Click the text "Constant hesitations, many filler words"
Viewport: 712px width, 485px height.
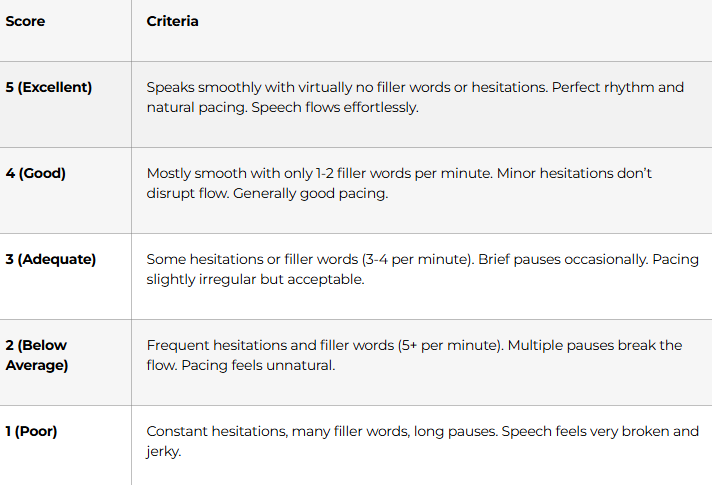[x=274, y=431]
